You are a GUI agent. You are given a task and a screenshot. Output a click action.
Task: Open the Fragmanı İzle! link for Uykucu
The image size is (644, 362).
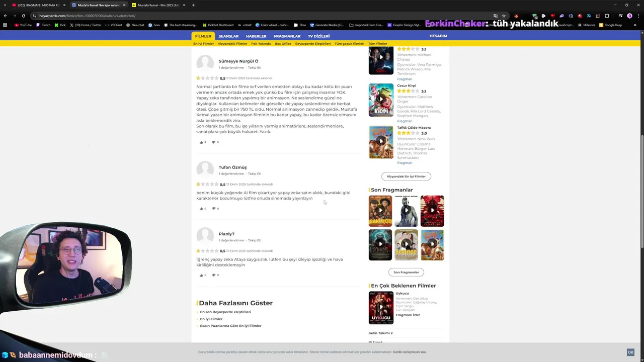408,315
